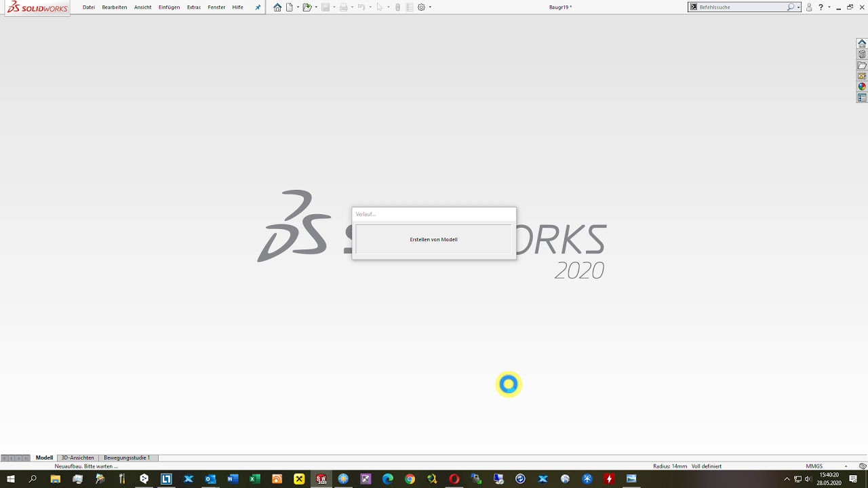Click the Select cursor tool icon
The width and height of the screenshot is (868, 488).
pos(380,7)
